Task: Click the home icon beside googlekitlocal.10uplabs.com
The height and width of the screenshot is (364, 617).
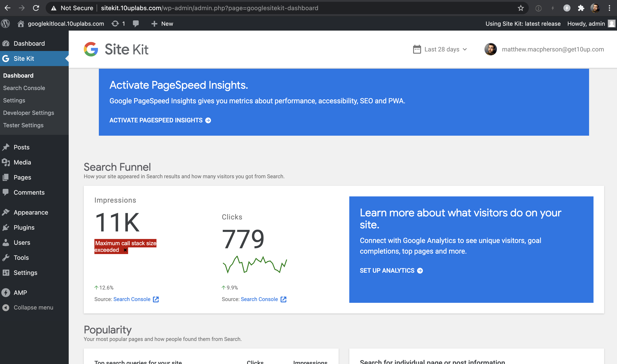Action: pos(21,23)
